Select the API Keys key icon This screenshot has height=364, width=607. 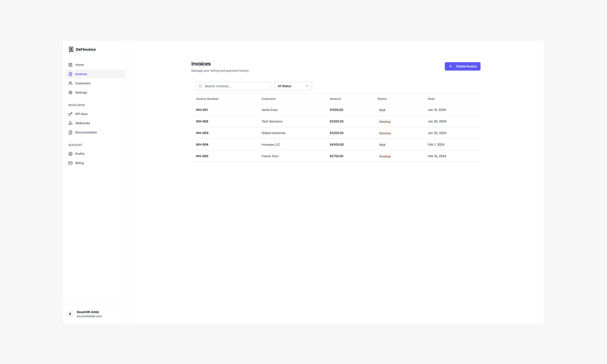[71, 114]
